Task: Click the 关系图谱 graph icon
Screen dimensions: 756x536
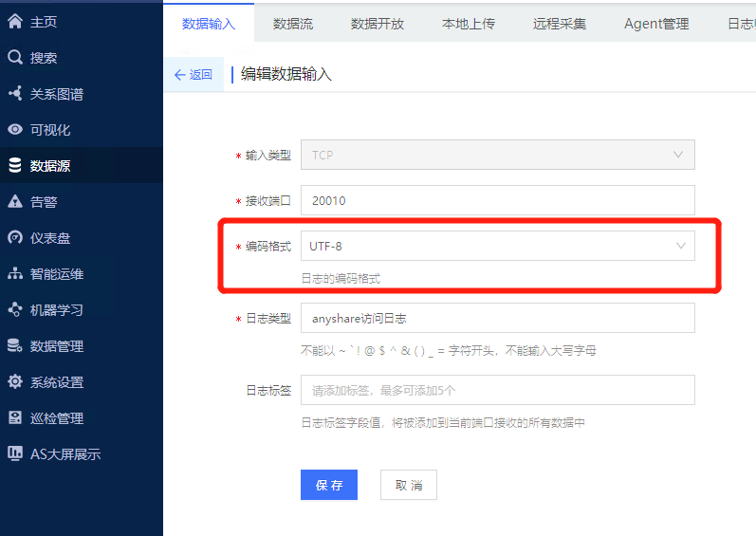Action: [x=15, y=94]
